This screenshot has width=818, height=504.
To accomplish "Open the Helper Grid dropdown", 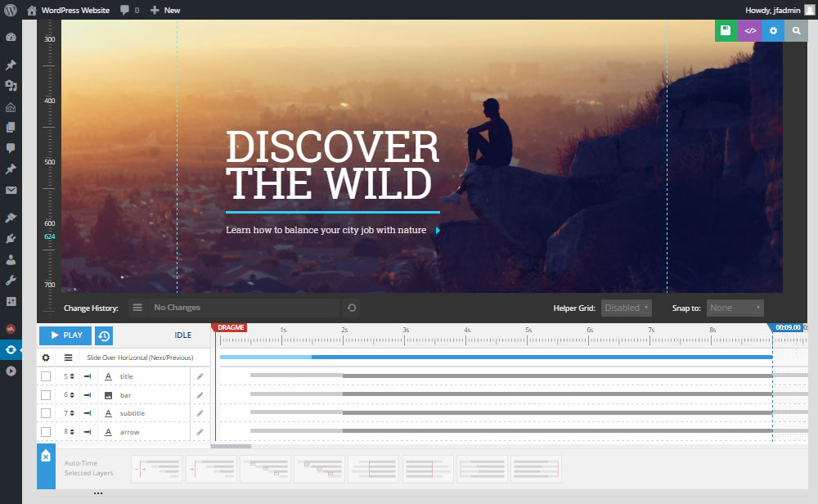I will click(x=626, y=308).
